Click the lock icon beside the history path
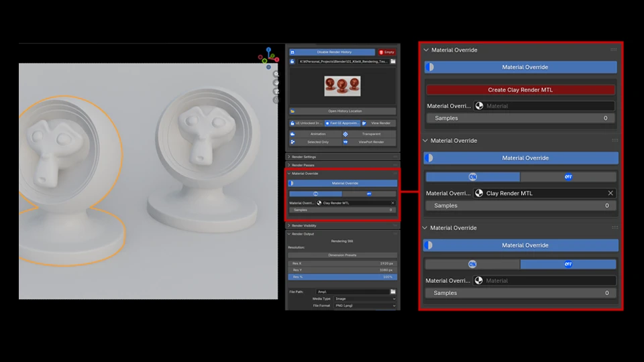 (292, 62)
